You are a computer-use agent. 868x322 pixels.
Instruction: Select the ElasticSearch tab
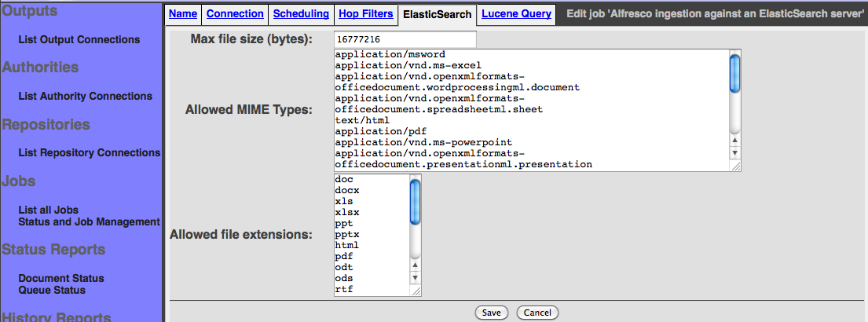tap(437, 14)
